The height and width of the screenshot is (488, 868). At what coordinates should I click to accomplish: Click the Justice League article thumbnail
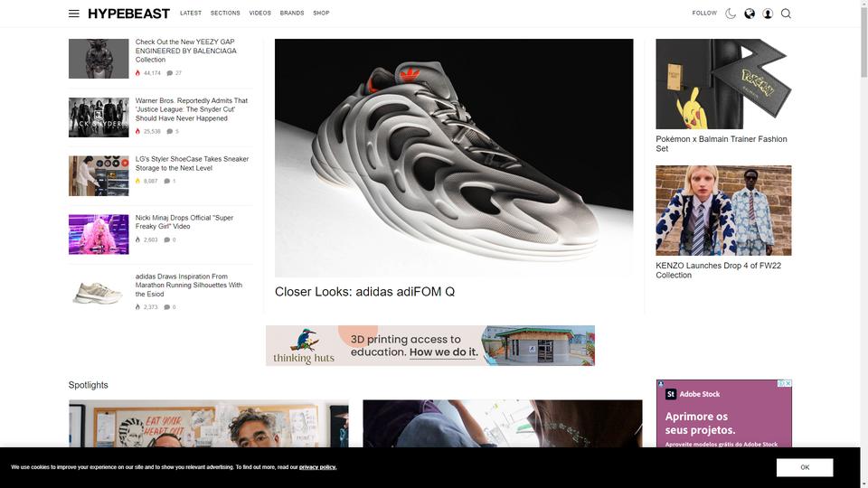99,117
